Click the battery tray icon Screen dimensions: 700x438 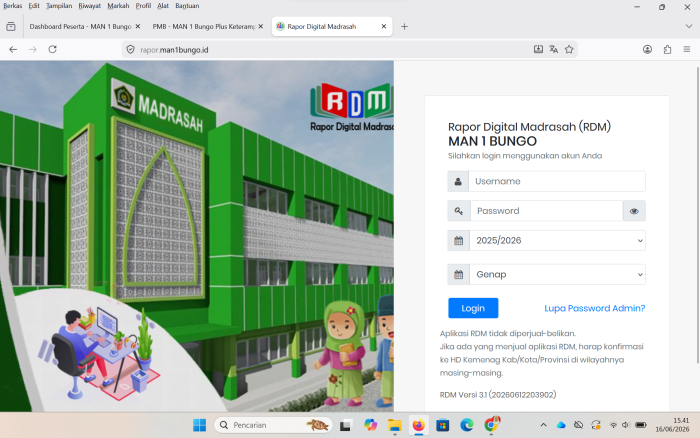pyautogui.click(x=641, y=425)
